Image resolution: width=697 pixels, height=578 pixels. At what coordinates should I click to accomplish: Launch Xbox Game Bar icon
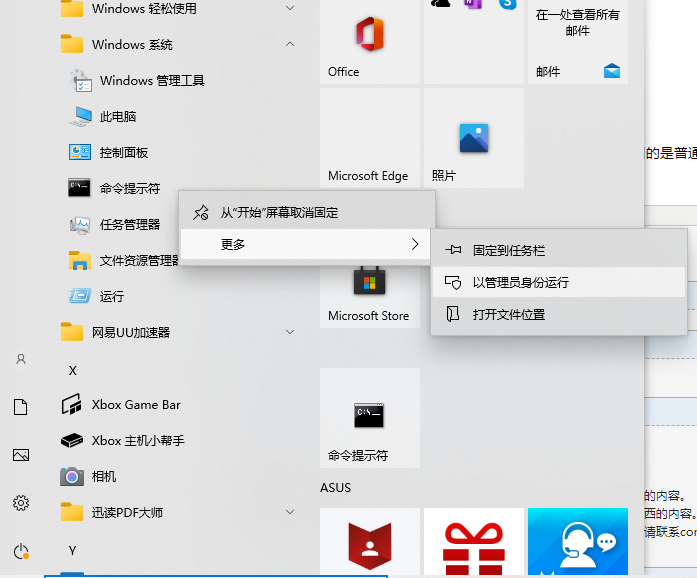point(72,404)
